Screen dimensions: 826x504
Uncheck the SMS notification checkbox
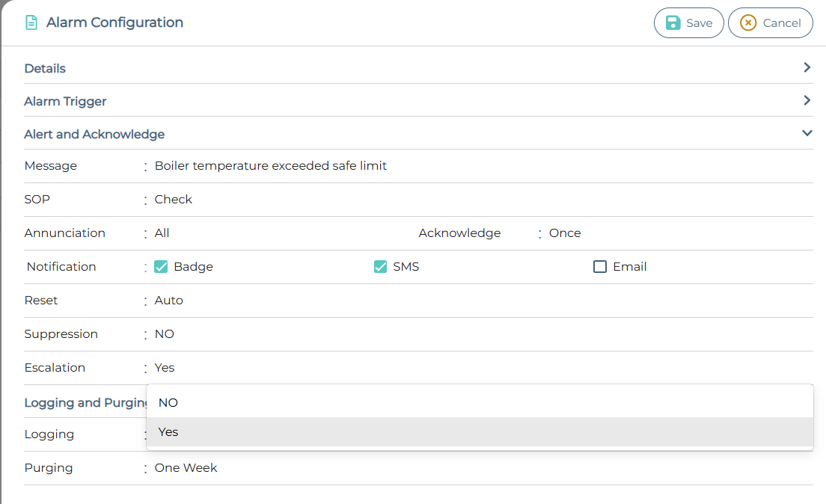coord(381,267)
